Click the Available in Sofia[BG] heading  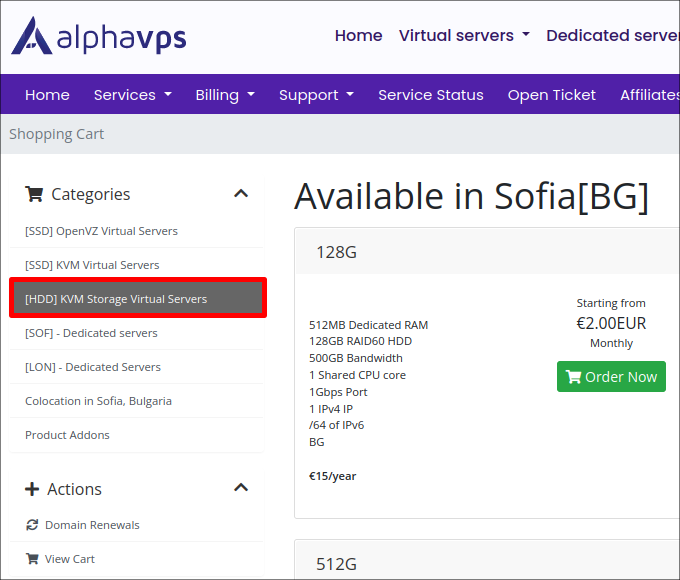point(471,197)
